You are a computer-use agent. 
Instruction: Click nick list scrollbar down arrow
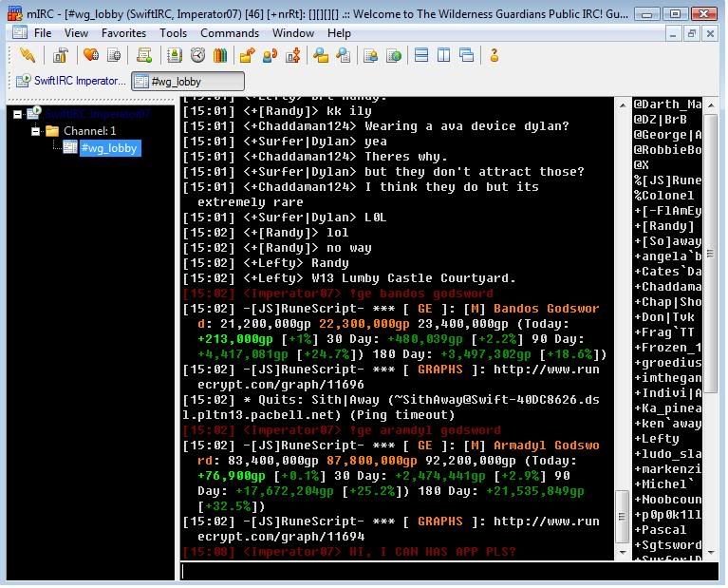point(710,553)
